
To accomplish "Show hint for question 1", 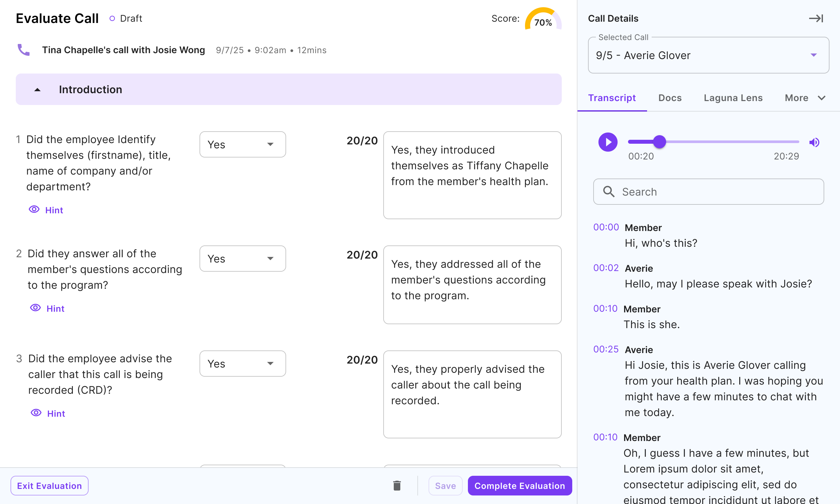I will [x=46, y=210].
